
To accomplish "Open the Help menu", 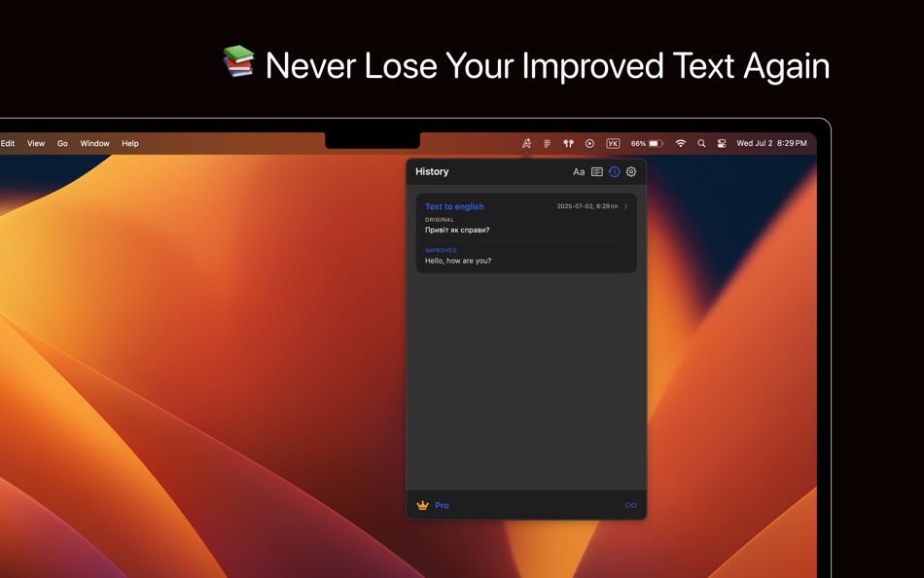I will (128, 143).
